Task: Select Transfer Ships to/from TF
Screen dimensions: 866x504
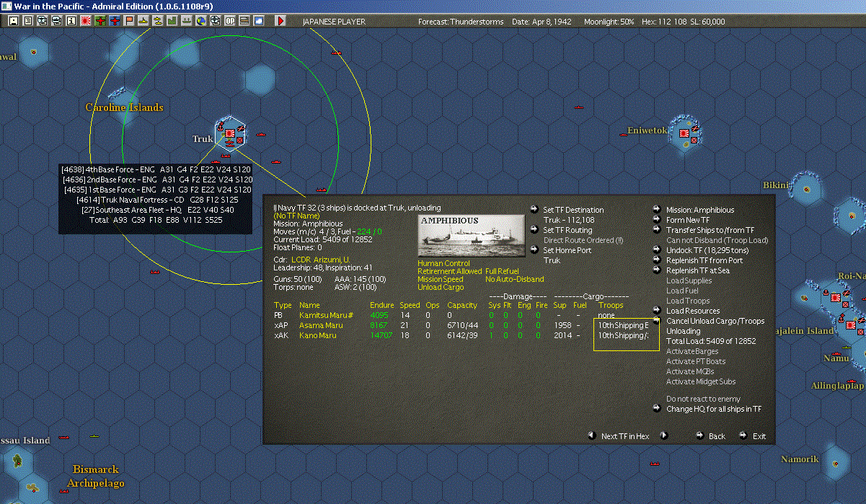Action: 710,230
